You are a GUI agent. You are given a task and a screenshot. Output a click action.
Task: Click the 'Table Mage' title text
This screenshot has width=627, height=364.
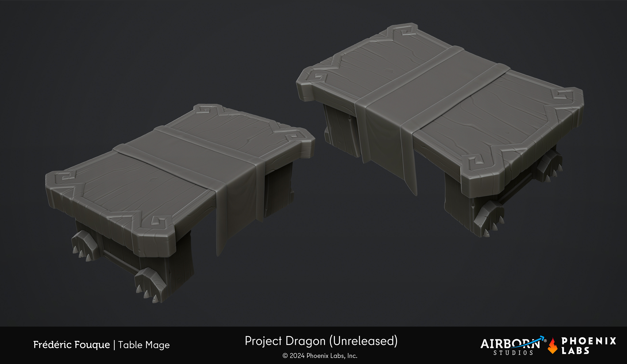pyautogui.click(x=144, y=345)
